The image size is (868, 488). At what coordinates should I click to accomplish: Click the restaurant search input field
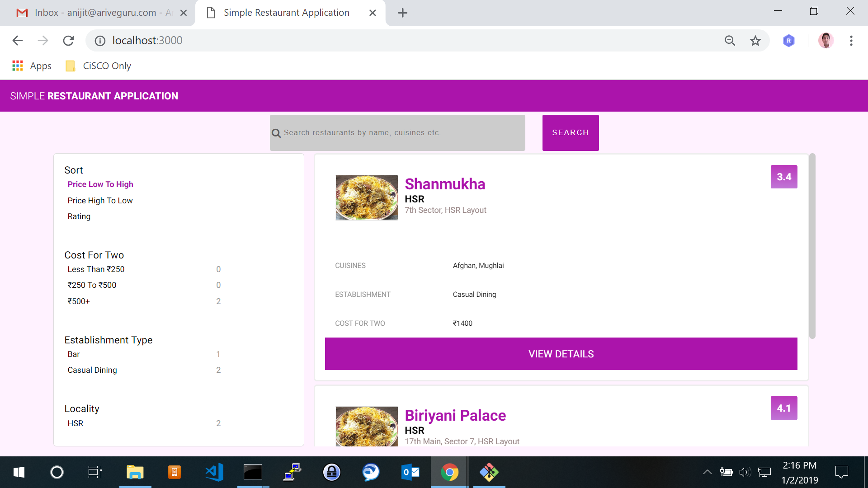point(398,133)
